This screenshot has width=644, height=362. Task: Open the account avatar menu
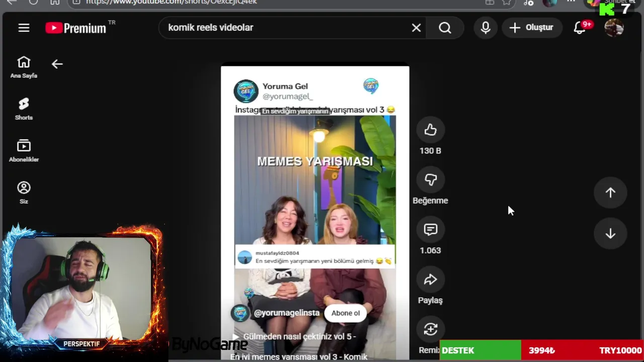614,28
